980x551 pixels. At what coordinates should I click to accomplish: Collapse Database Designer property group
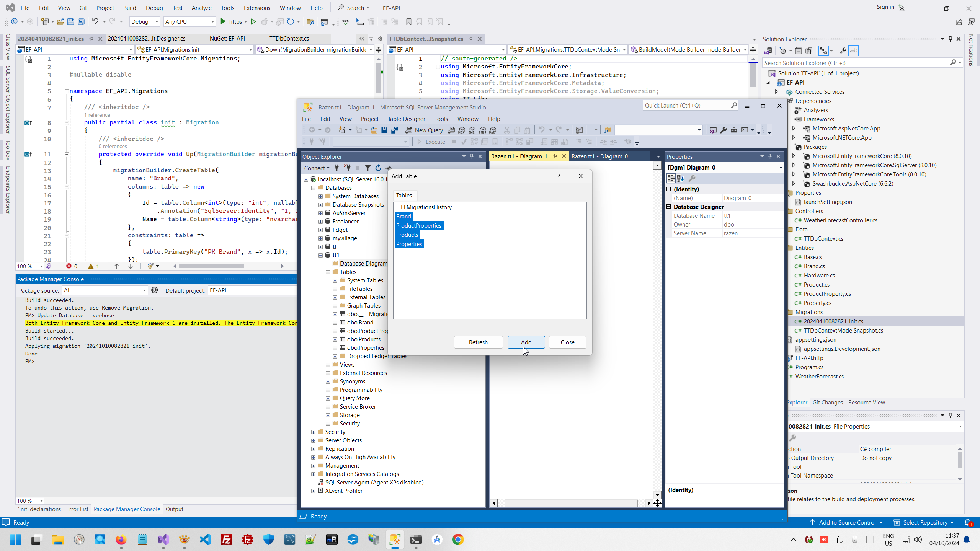pyautogui.click(x=669, y=207)
